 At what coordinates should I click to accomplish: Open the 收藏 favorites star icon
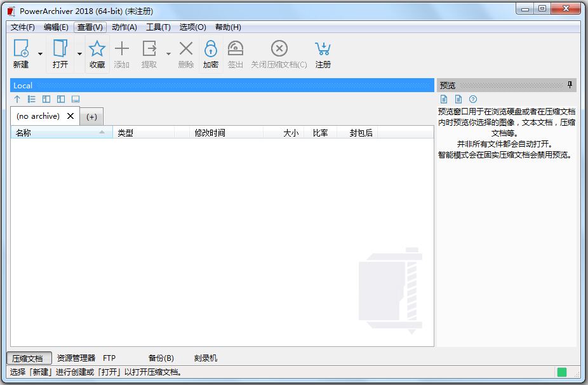pos(97,48)
